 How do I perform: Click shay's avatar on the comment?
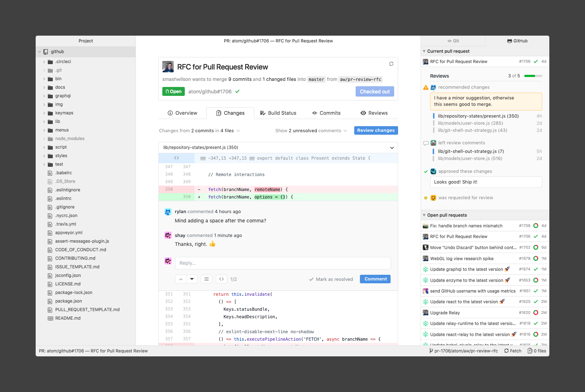[168, 235]
